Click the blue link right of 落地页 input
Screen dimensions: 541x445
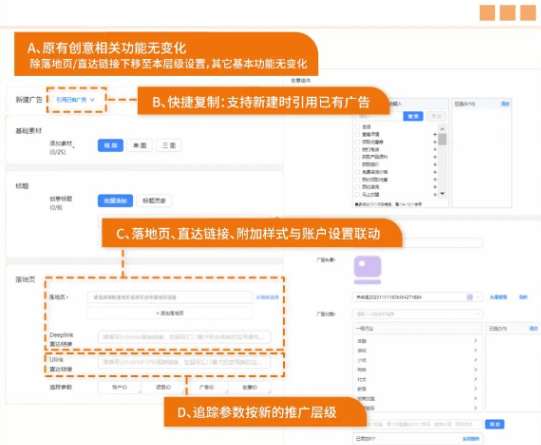267,297
